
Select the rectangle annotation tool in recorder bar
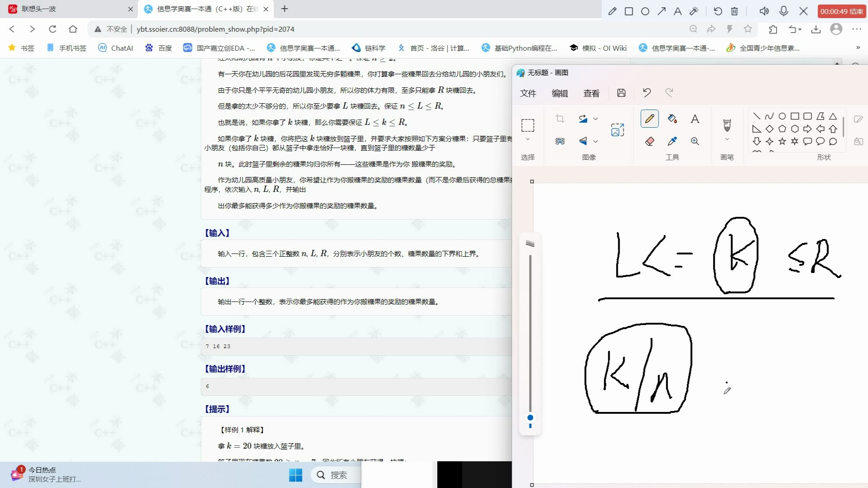click(629, 11)
